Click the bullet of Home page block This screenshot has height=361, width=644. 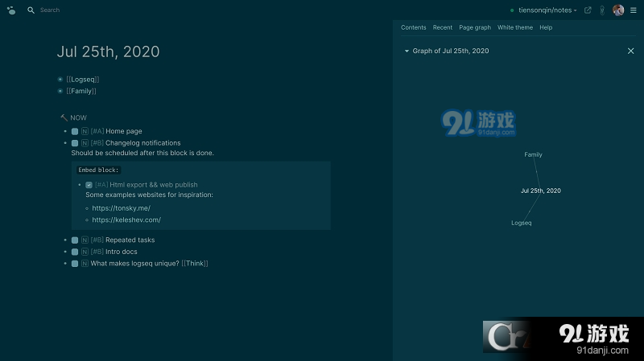click(65, 131)
